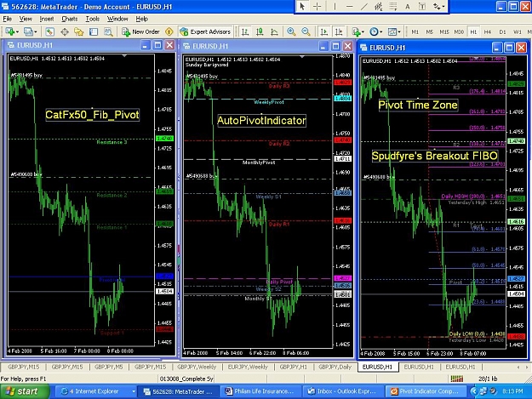The image size is (532, 399).
Task: Toggle the Terminal window icon
Action: pyautogui.click(x=94, y=31)
